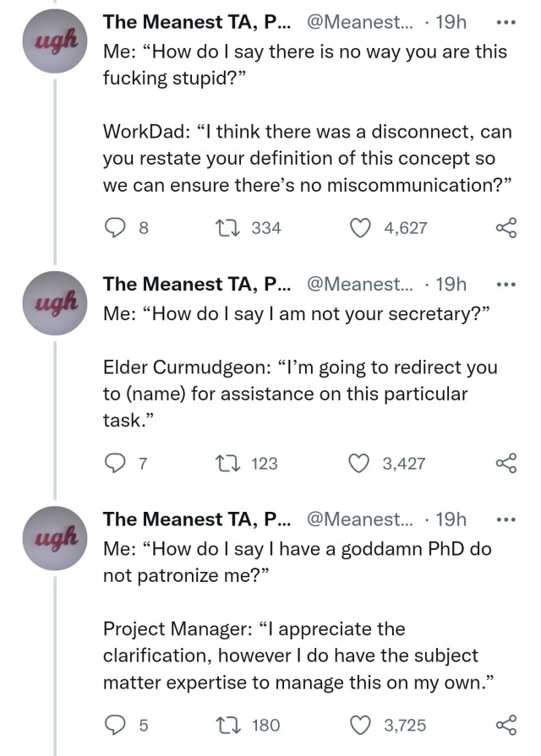
Task: Open the Elder Curmudgeon tweet text
Action: 300,393
